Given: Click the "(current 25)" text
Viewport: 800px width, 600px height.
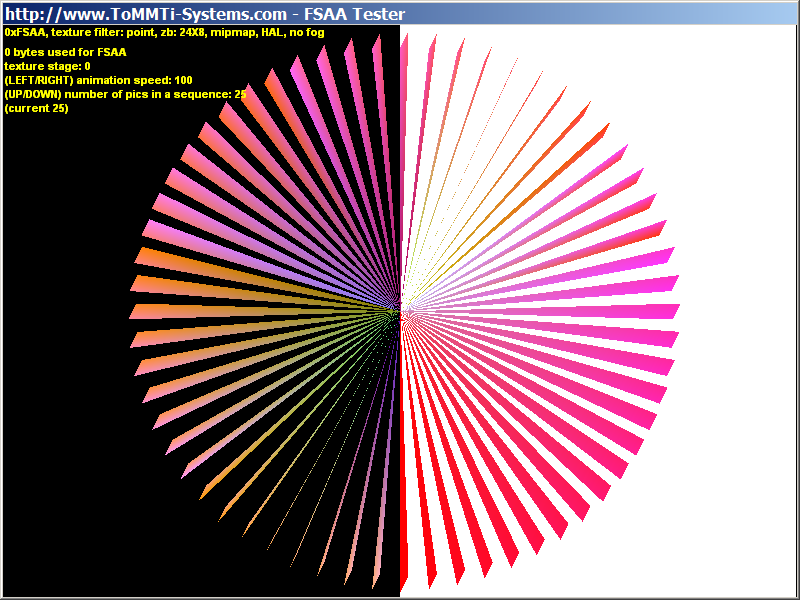Looking at the screenshot, I should click(x=36, y=108).
